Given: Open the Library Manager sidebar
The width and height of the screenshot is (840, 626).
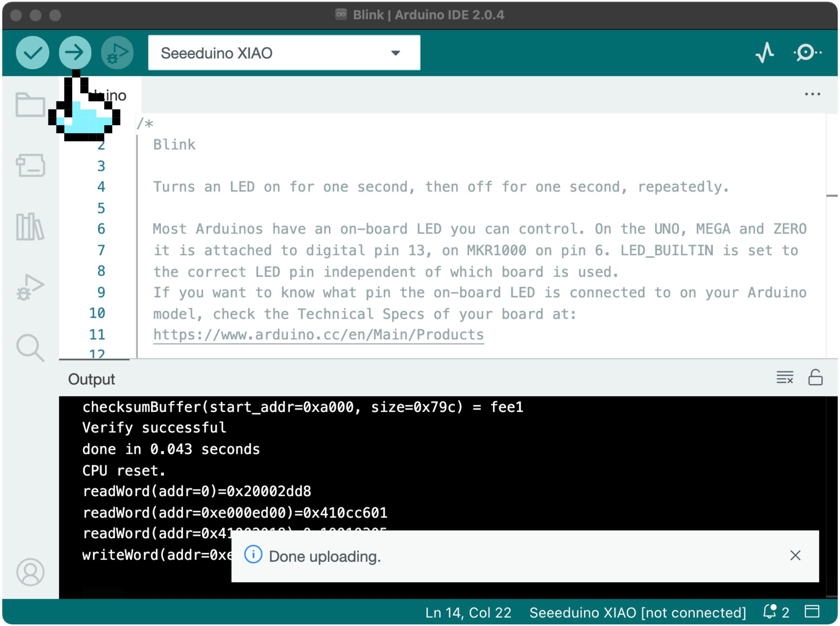Looking at the screenshot, I should (30, 227).
